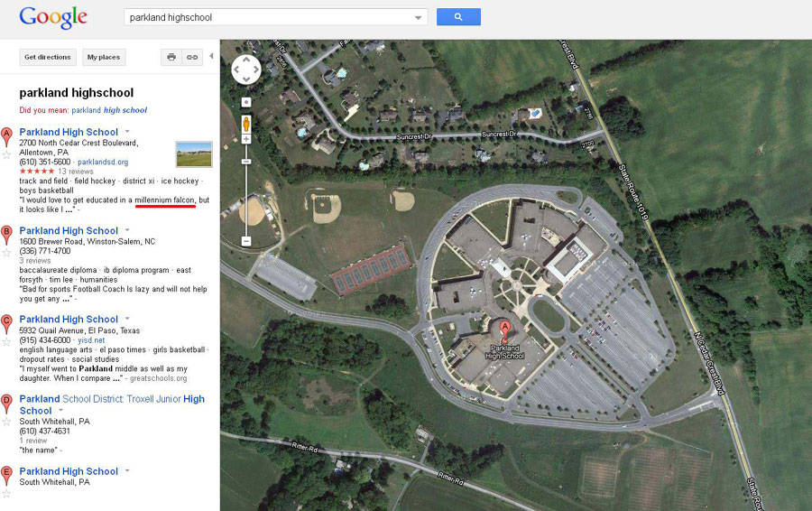Select the Street View pegman icon
The height and width of the screenshot is (511, 812).
[x=246, y=124]
